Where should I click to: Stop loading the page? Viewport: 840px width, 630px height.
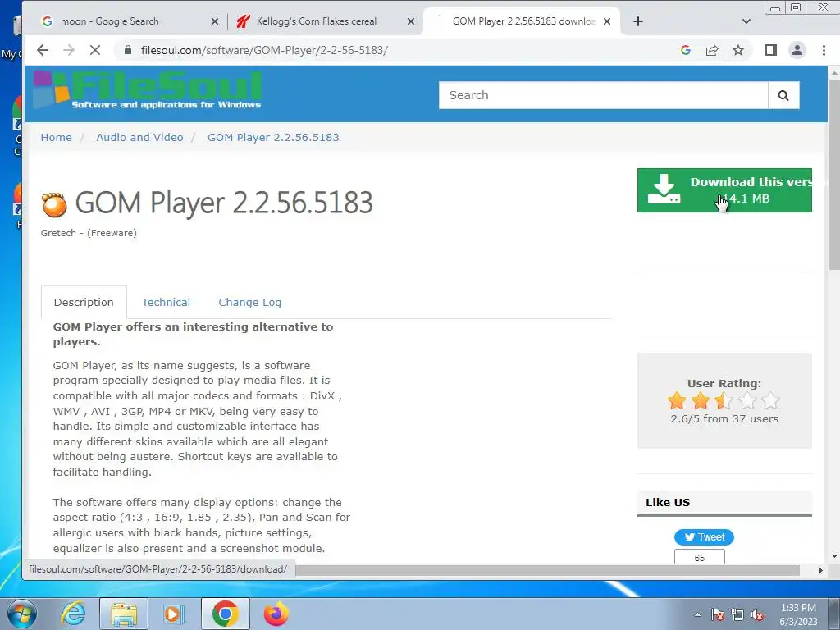95,50
